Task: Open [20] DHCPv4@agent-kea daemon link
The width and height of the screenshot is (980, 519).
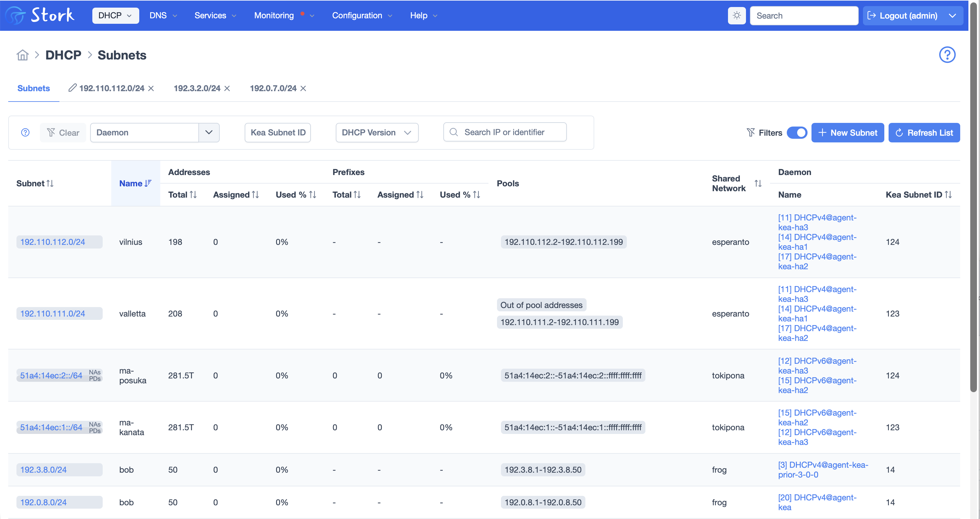Action: (817, 502)
